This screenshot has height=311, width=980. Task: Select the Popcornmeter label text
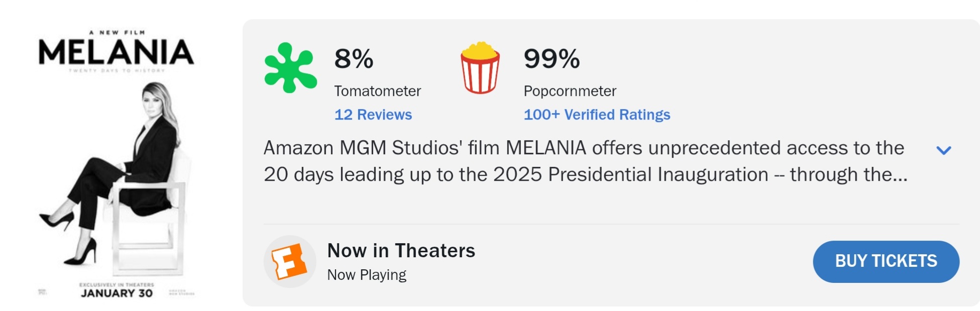[x=570, y=91]
